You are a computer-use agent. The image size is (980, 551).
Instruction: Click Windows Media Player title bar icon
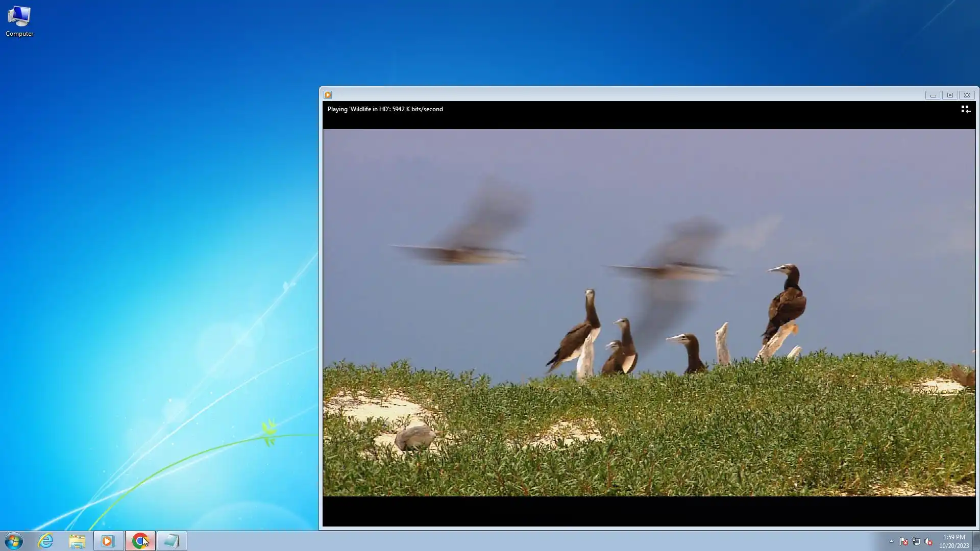328,95
